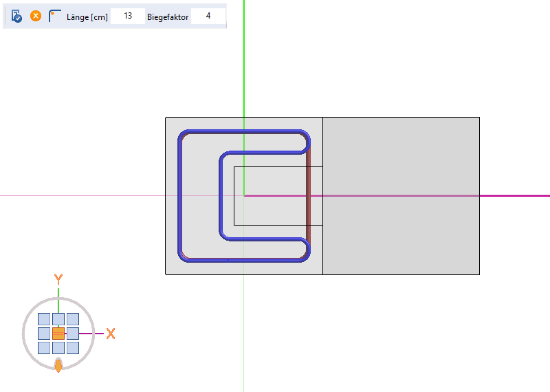The image size is (550, 392).
Task: Pick the middle-right view square in the navigator
Action: coord(73,334)
